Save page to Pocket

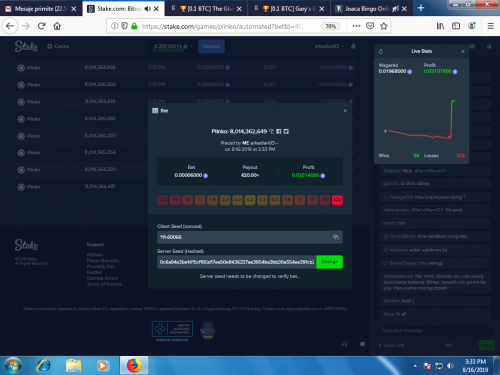(x=370, y=26)
